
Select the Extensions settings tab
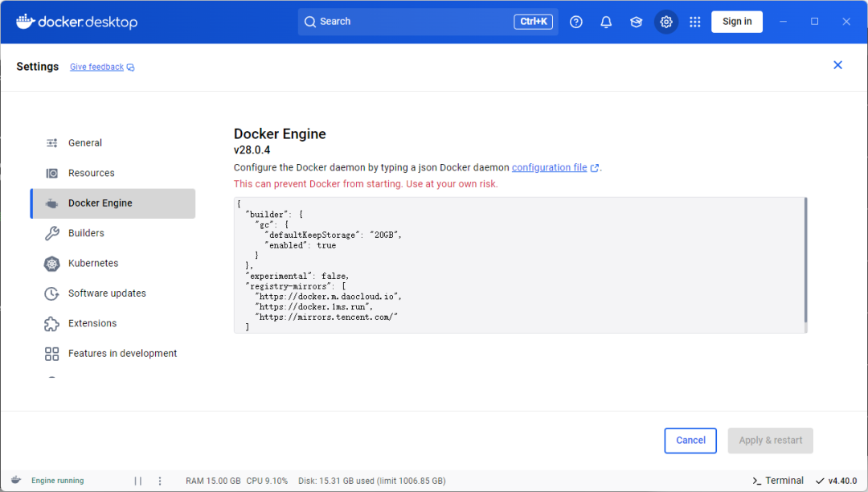(x=113, y=323)
